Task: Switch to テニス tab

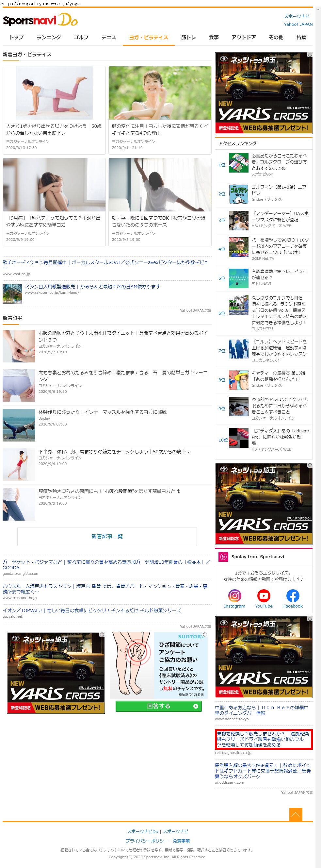Action: 109,37
